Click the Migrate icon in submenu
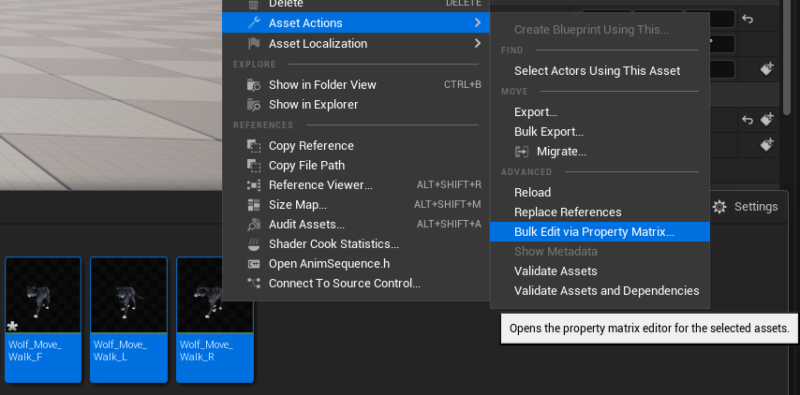 [521, 152]
